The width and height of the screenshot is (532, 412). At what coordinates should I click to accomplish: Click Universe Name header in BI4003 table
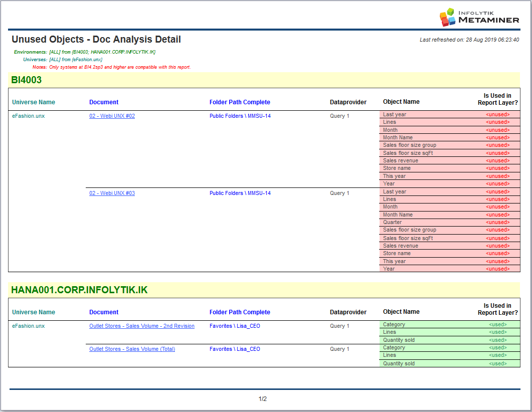(x=34, y=102)
